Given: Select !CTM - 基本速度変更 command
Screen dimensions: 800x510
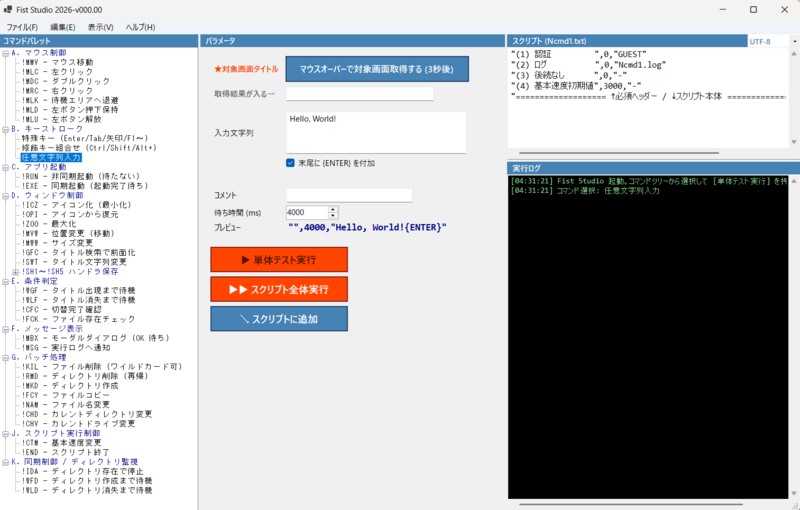Looking at the screenshot, I should [62, 443].
